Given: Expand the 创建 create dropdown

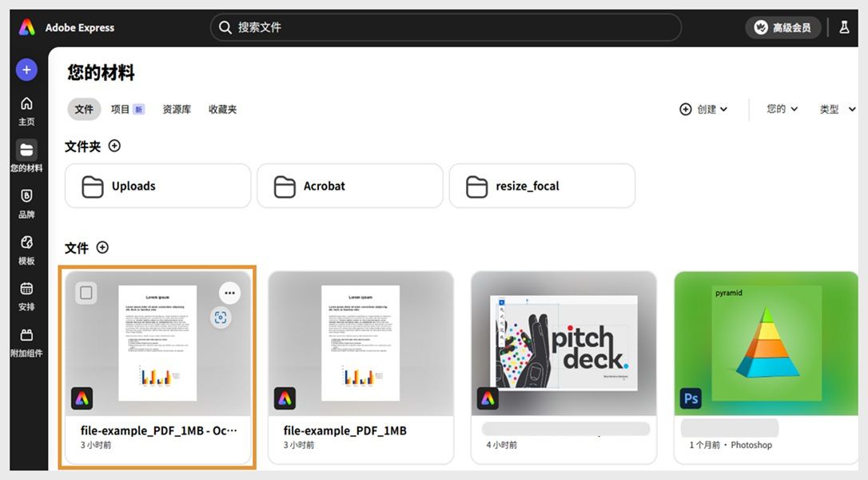Looking at the screenshot, I should 704,109.
